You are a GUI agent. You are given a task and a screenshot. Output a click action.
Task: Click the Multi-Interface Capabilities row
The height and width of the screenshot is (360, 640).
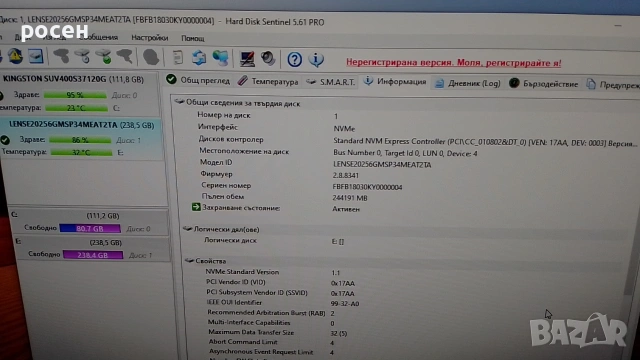click(271, 322)
